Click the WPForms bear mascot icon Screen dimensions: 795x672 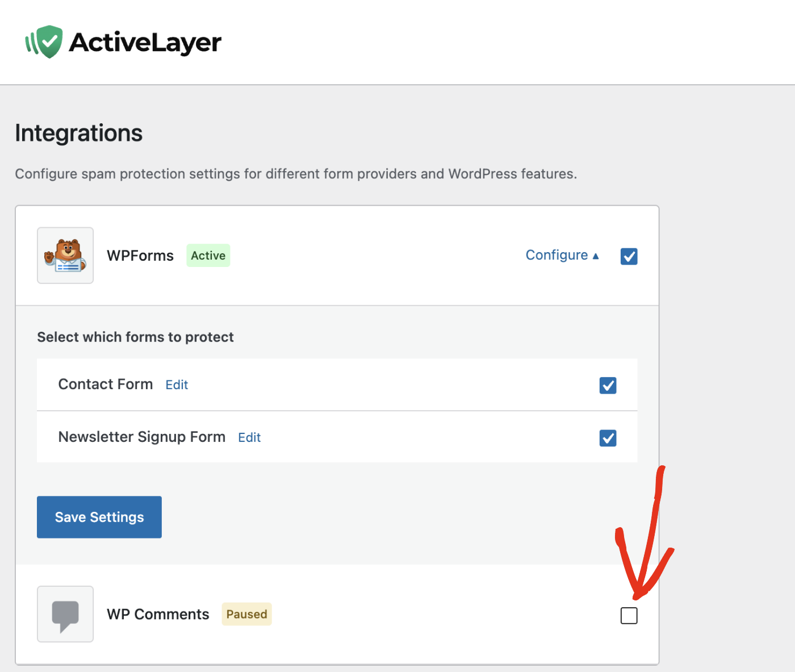pos(65,256)
